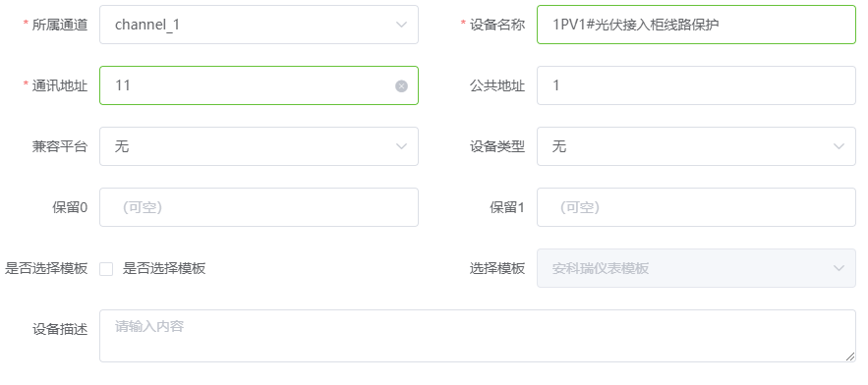Viewport: 868px width, 385px height.
Task: Open the 安科瑞仪表模板 template dropdown
Action: click(696, 268)
